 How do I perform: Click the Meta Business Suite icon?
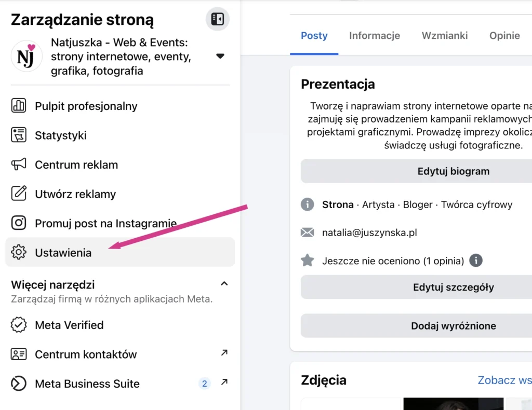coord(19,384)
